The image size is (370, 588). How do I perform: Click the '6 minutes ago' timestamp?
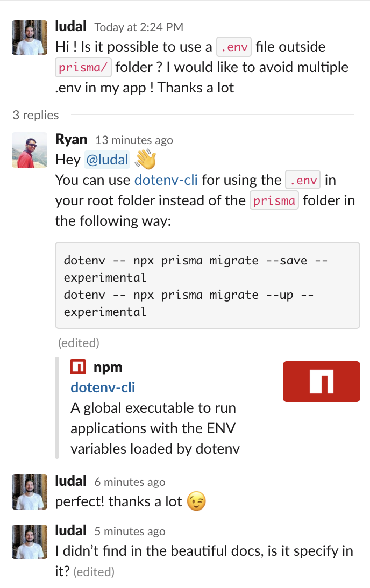coord(130,482)
